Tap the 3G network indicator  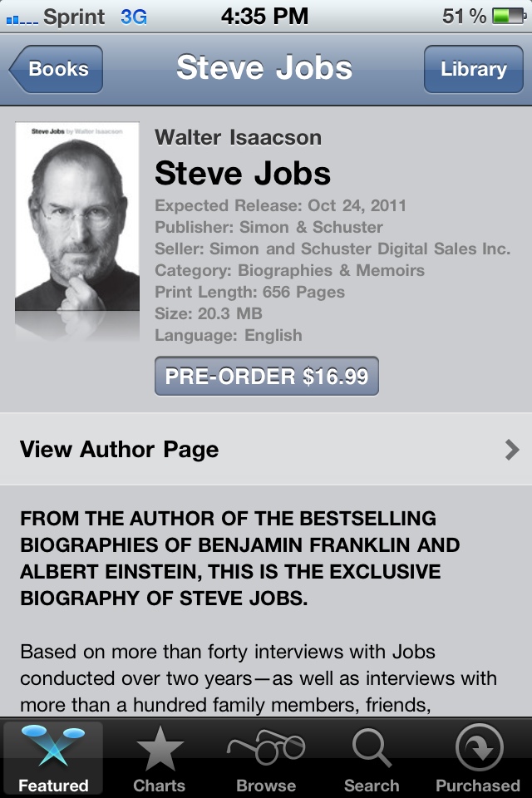click(x=133, y=17)
